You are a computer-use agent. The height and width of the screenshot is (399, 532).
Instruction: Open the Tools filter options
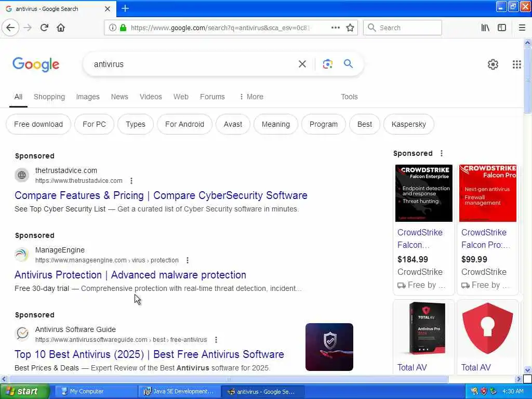click(x=349, y=97)
